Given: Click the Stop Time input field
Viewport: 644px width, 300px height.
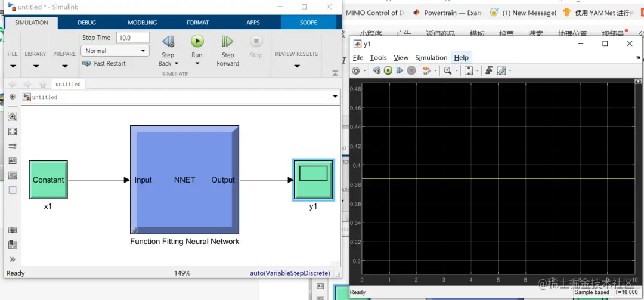Looking at the screenshot, I should [132, 38].
